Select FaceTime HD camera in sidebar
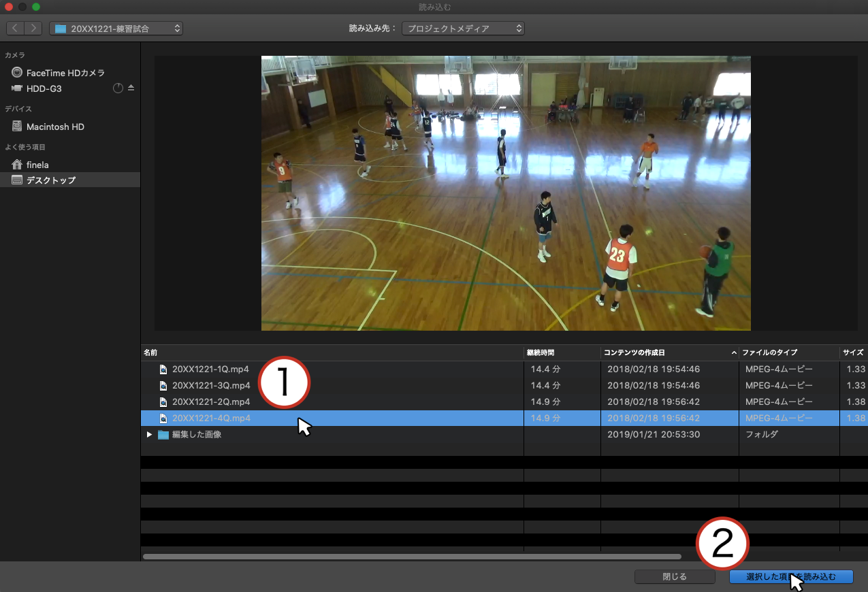 [65, 73]
